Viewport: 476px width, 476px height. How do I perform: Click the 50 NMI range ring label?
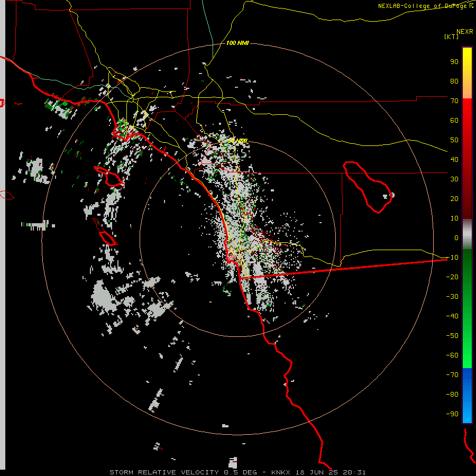pyautogui.click(x=237, y=141)
